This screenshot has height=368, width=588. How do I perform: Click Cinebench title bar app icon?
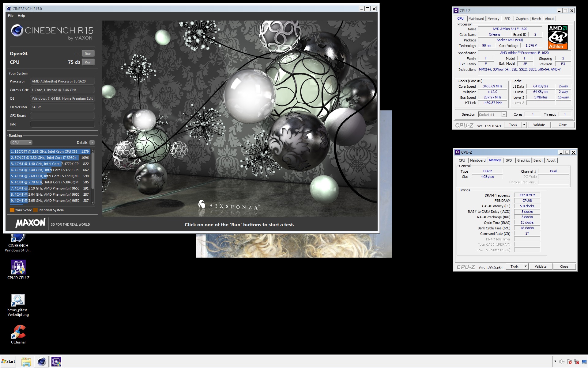[x=9, y=9]
